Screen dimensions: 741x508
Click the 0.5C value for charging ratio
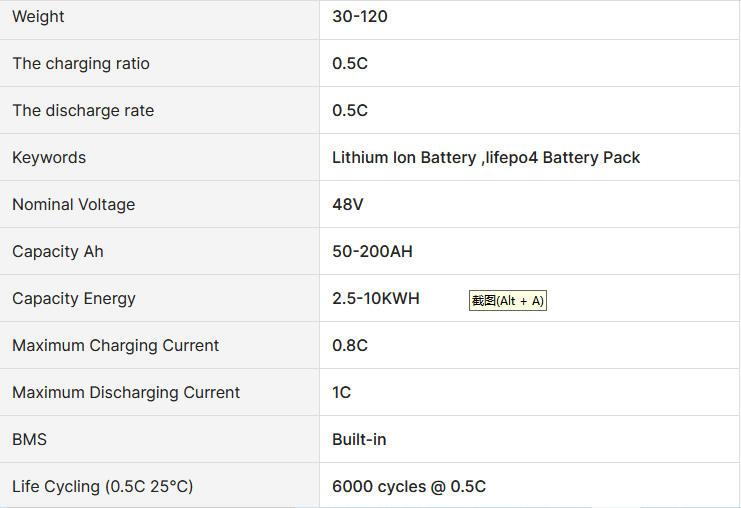[350, 64]
